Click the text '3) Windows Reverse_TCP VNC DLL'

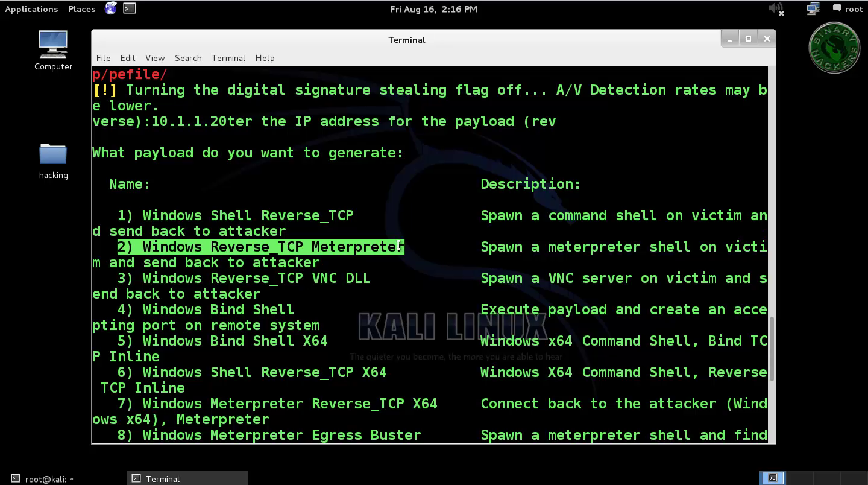(x=244, y=278)
